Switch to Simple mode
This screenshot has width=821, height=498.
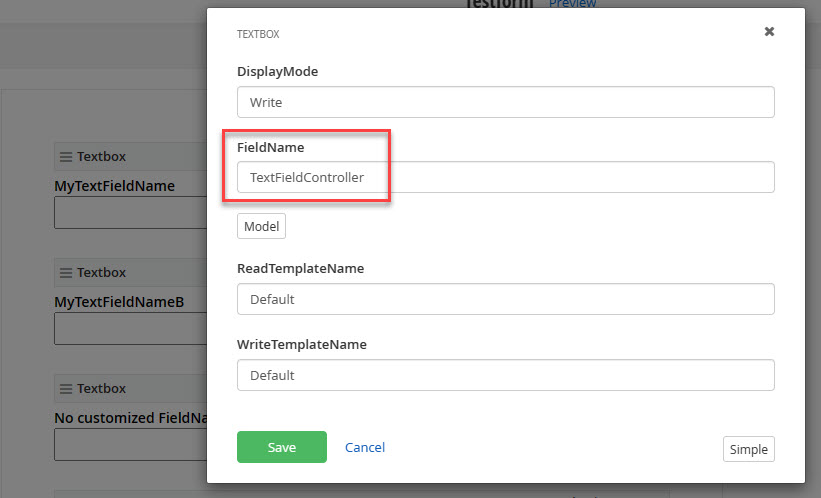(x=749, y=449)
